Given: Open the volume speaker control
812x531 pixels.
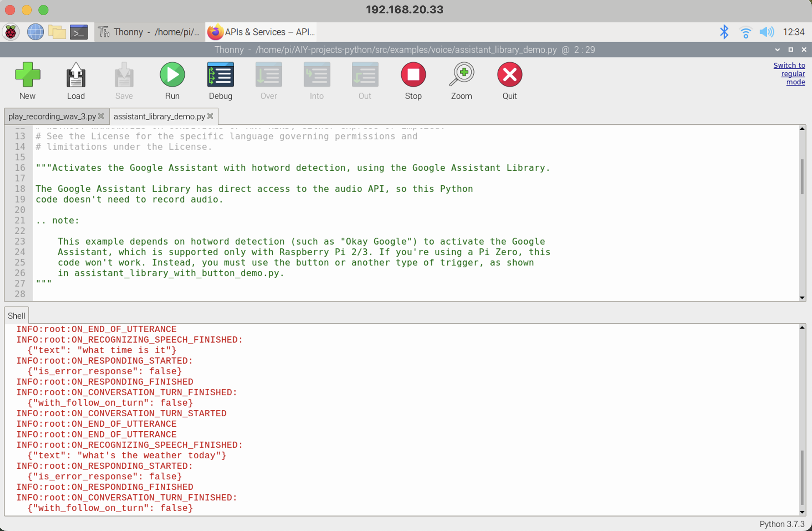Looking at the screenshot, I should (x=766, y=32).
